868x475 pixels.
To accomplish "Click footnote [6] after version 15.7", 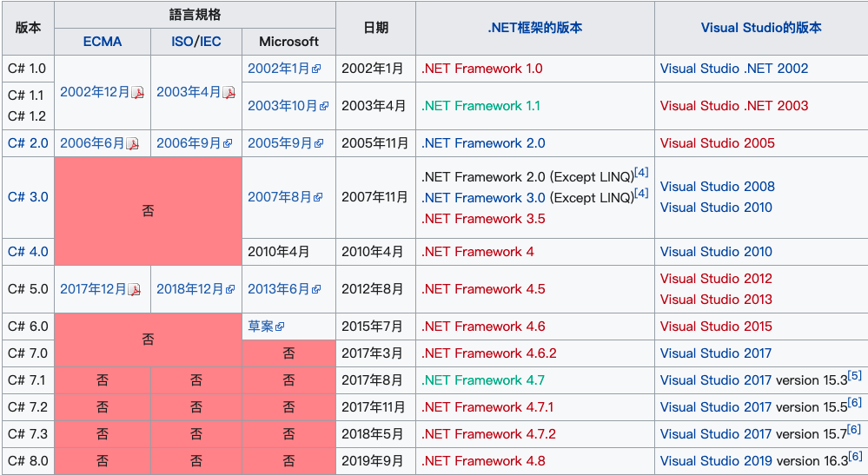I will point(855,430).
